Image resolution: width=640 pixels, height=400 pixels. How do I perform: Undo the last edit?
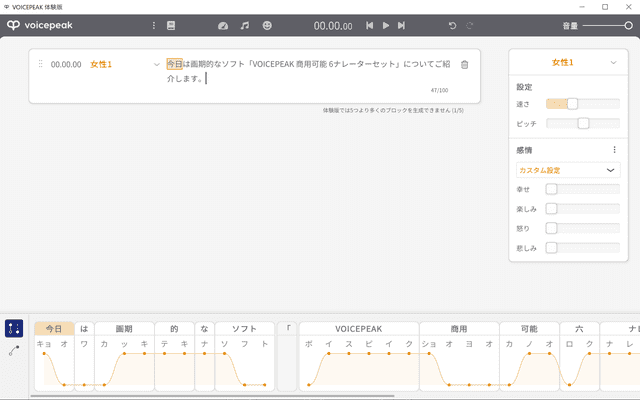click(x=452, y=26)
